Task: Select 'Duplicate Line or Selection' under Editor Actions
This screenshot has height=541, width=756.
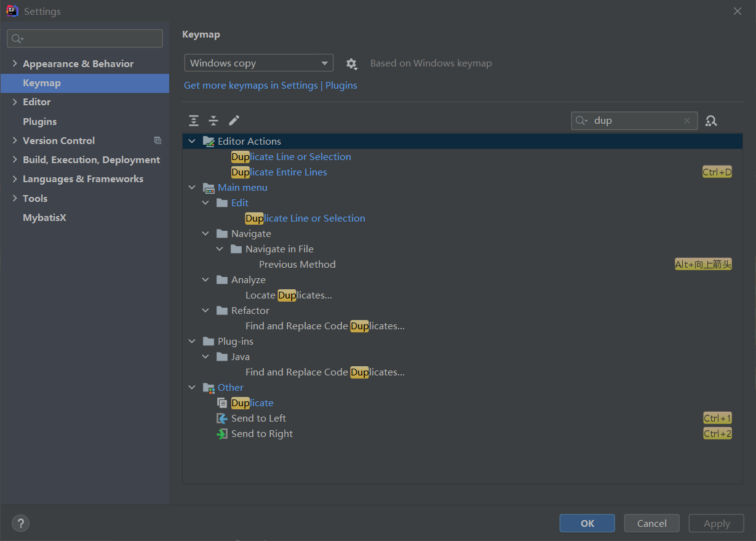Action: pos(463,157)
